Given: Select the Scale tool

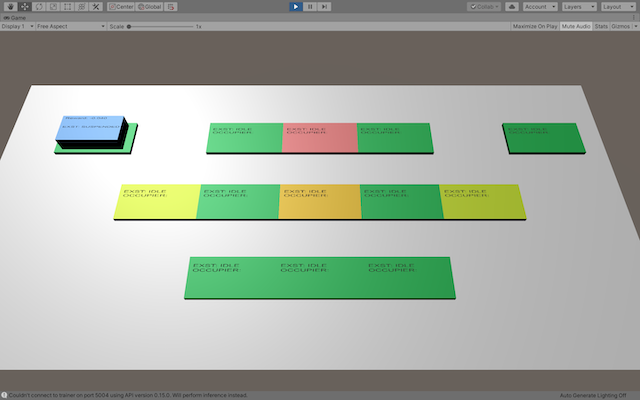Looking at the screenshot, I should (53, 6).
